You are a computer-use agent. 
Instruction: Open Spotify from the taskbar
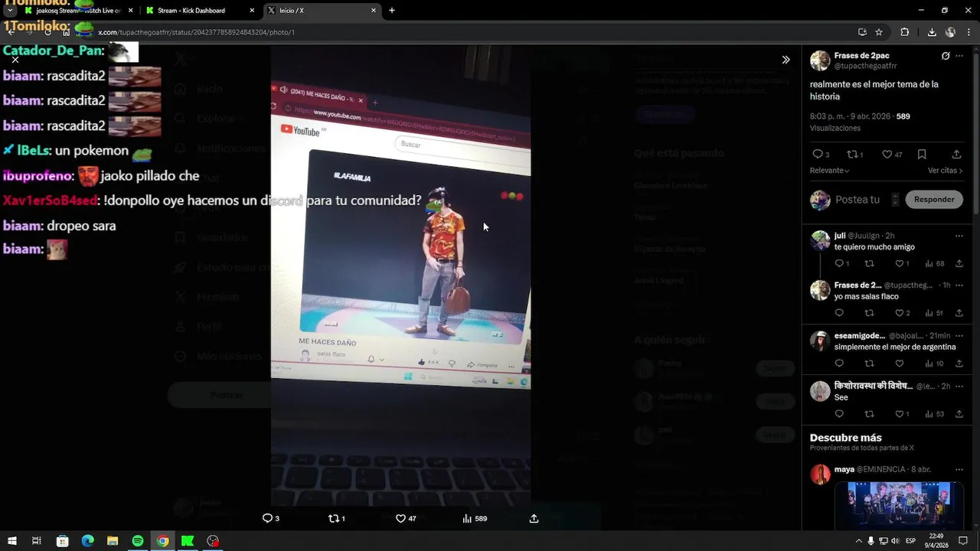138,541
